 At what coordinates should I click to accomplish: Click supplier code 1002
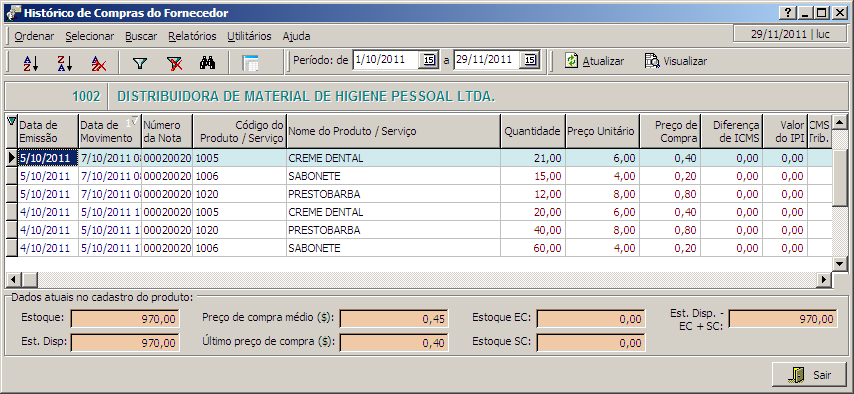tap(87, 96)
